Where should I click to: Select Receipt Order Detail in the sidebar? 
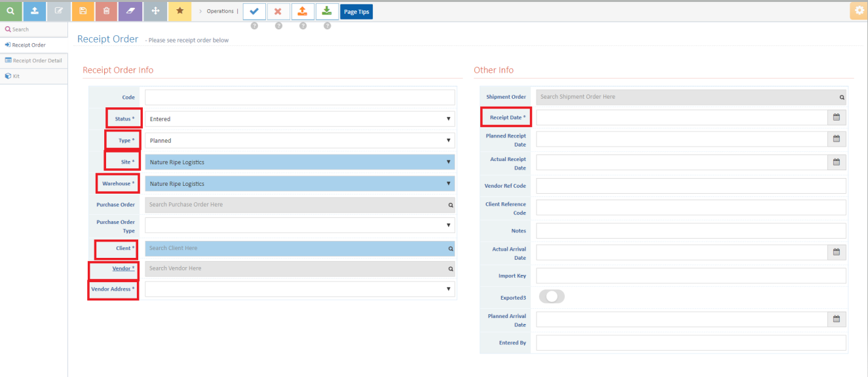click(x=34, y=60)
